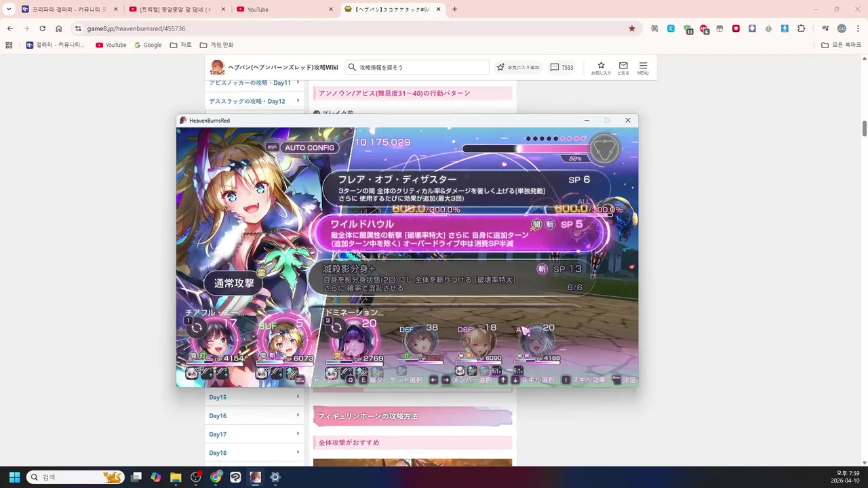Click the address bar URL
868x488 pixels.
tap(136, 28)
